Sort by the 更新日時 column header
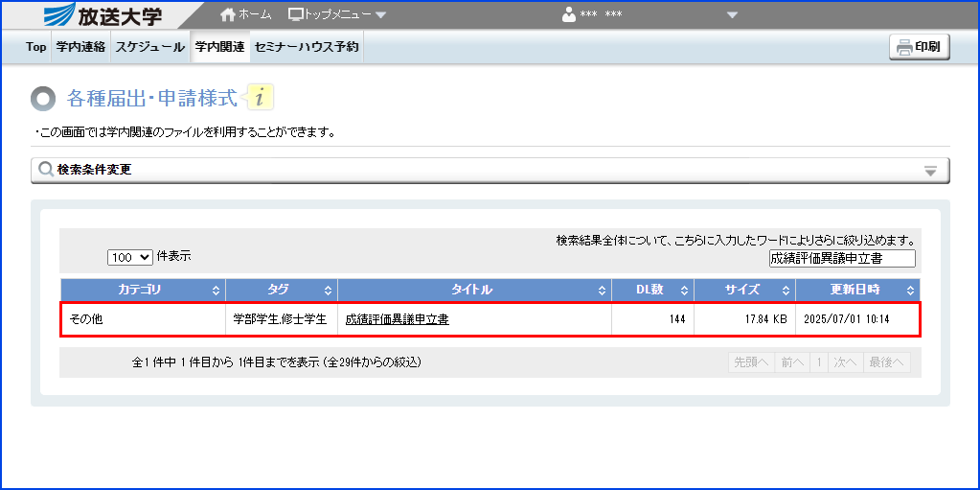The image size is (980, 490). tap(857, 290)
